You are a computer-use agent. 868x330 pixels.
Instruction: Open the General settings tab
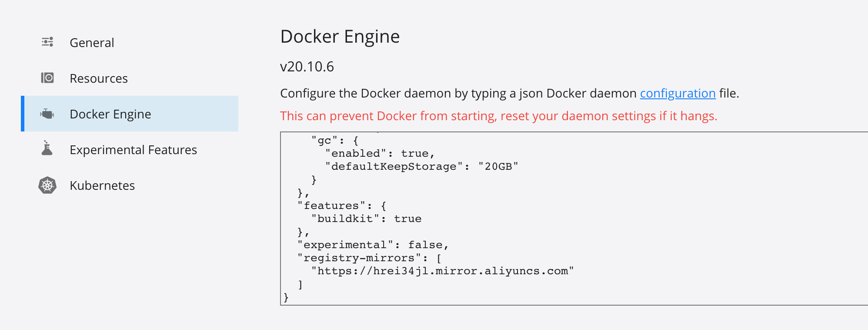pos(92,43)
